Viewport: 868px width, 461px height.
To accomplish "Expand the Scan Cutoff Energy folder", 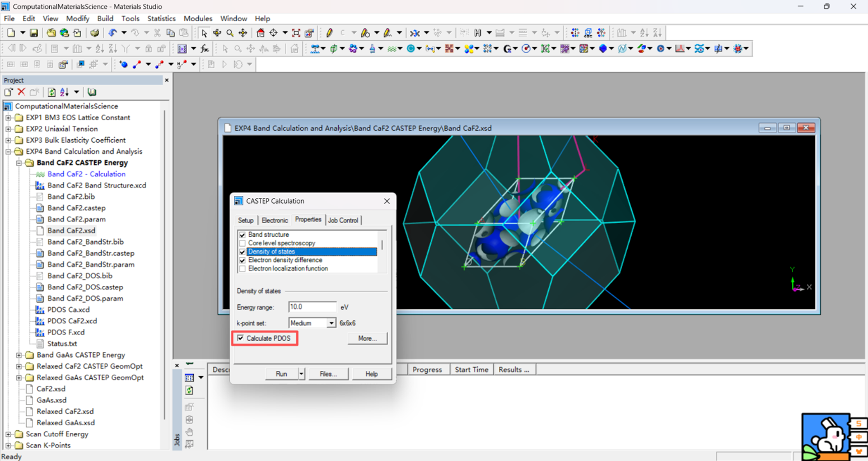I will point(8,434).
